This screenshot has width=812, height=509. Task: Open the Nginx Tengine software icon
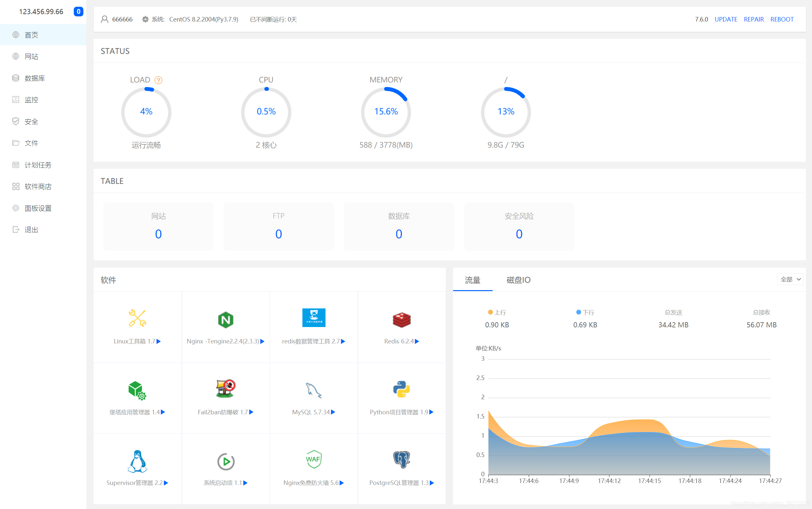[225, 319]
